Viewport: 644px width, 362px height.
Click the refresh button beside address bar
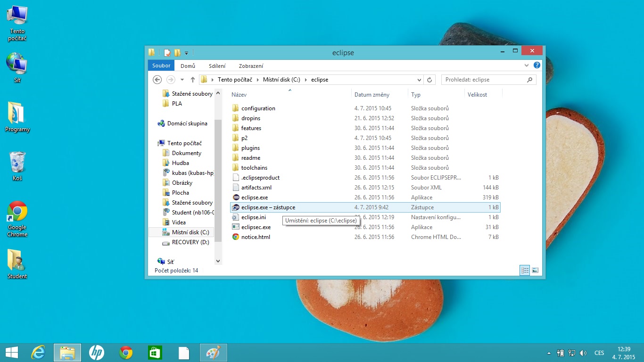coord(429,80)
